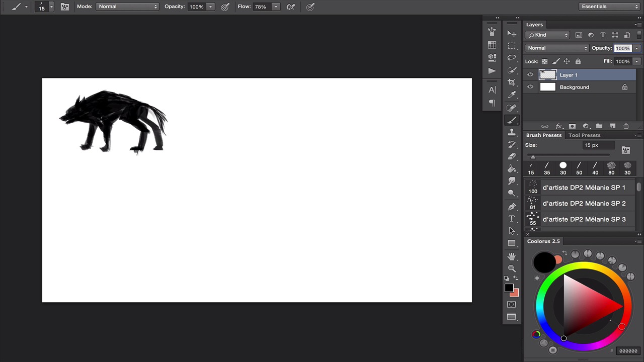Open the Actions panel play icon
Viewport: 644px width, 362px height.
[x=492, y=71]
